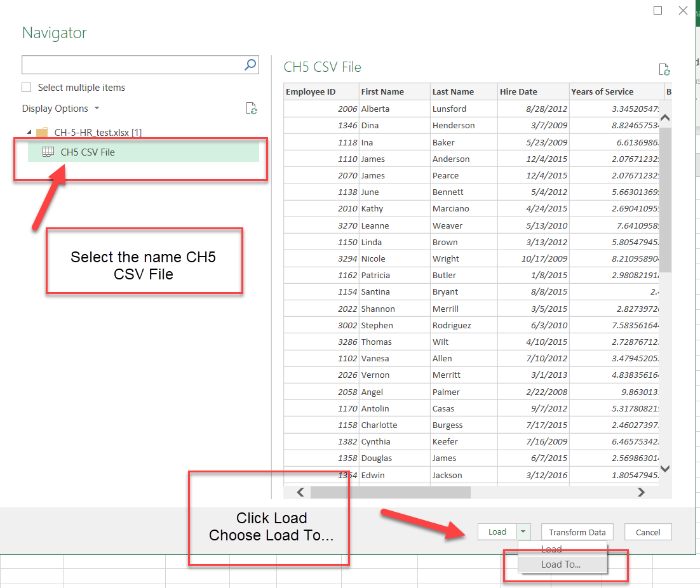
Task: Click the last name Keefer cell
Action: pyautogui.click(x=464, y=442)
